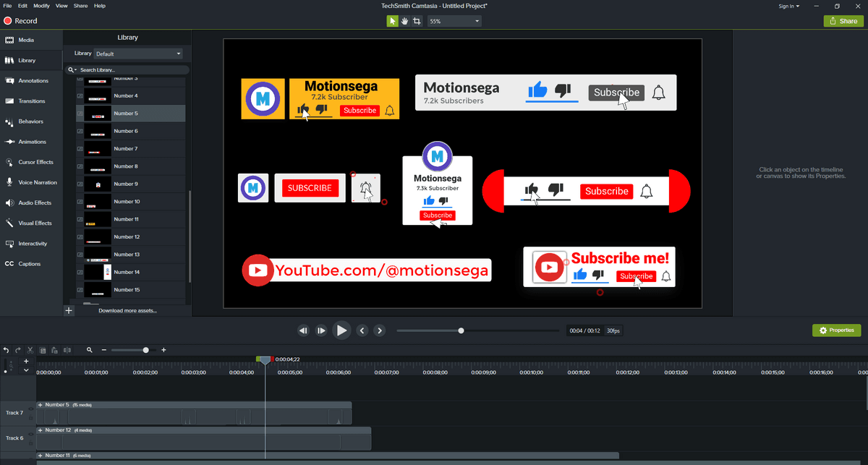Open the Edit menu

tap(23, 6)
